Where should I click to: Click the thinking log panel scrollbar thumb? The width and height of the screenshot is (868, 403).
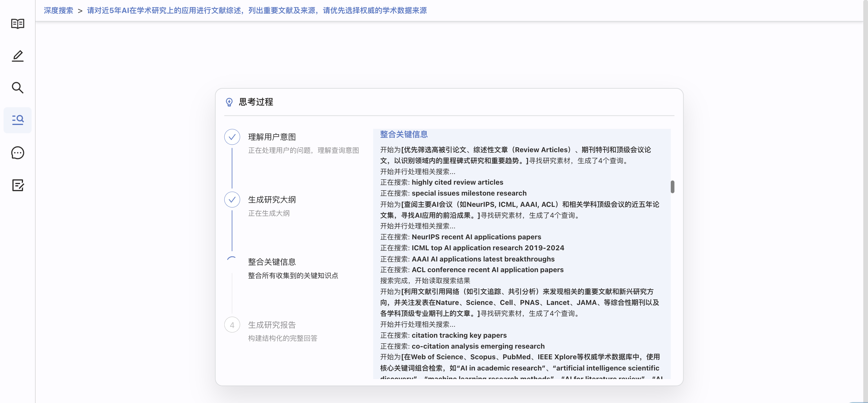pyautogui.click(x=672, y=187)
